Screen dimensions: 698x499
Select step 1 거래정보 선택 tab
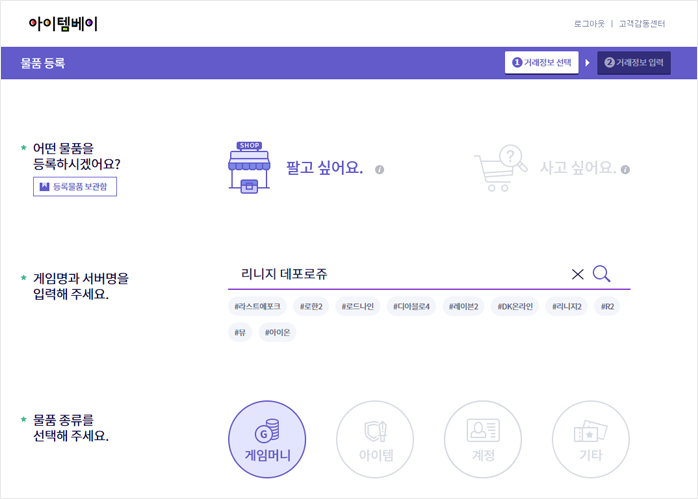point(541,62)
